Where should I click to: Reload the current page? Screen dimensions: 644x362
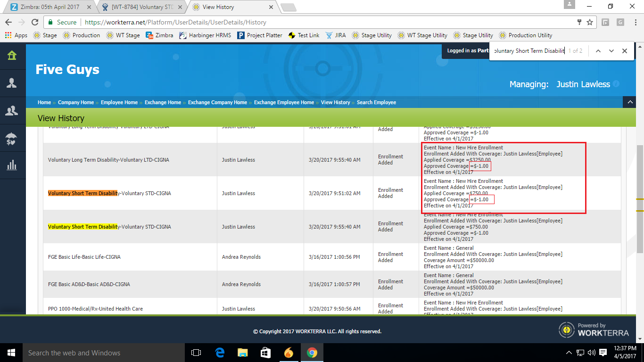[35, 22]
